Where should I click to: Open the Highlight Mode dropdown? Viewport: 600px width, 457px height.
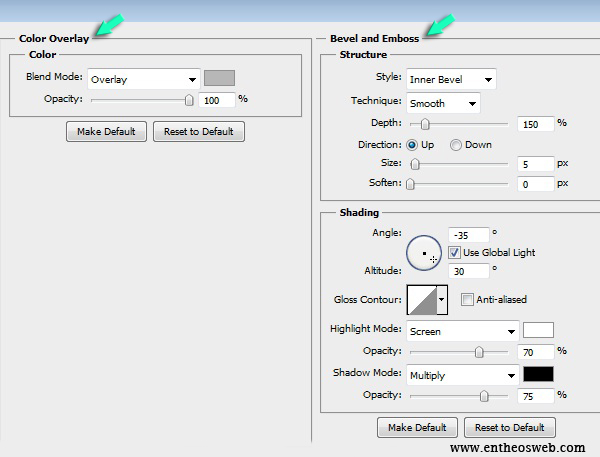[463, 330]
